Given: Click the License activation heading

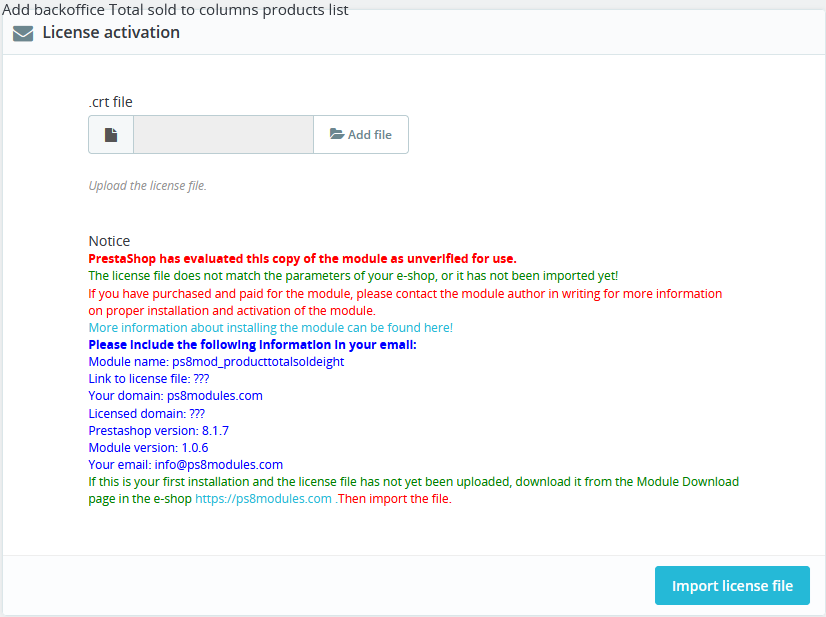Looking at the screenshot, I should pyautogui.click(x=111, y=33).
